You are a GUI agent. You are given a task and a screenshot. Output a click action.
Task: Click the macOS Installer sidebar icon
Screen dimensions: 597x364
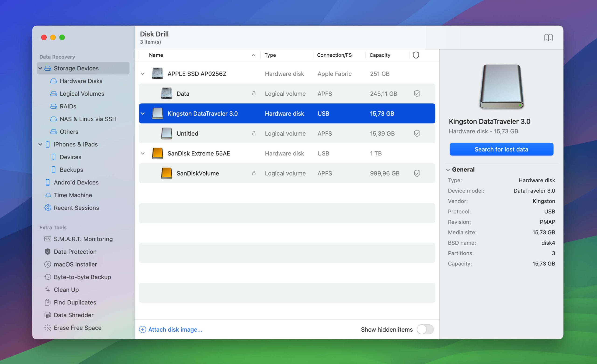click(48, 264)
